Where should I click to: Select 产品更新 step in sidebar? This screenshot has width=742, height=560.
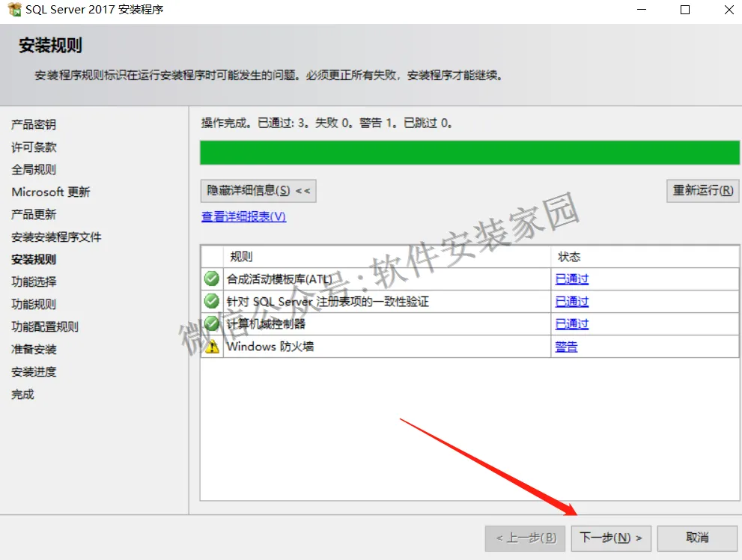[x=34, y=214]
